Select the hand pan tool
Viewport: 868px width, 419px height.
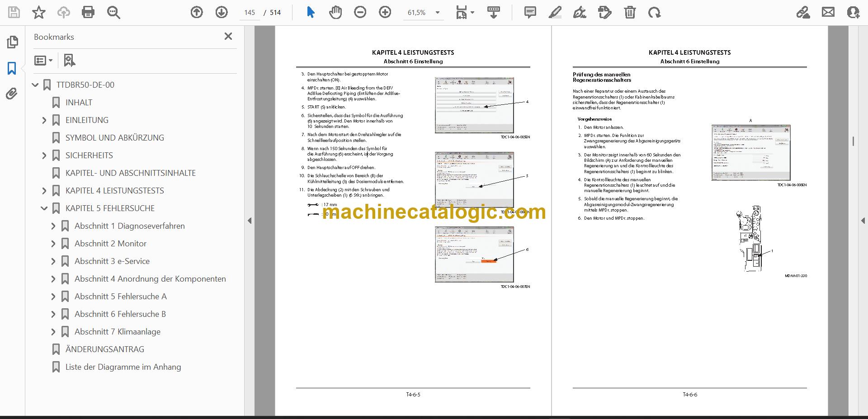click(x=335, y=12)
